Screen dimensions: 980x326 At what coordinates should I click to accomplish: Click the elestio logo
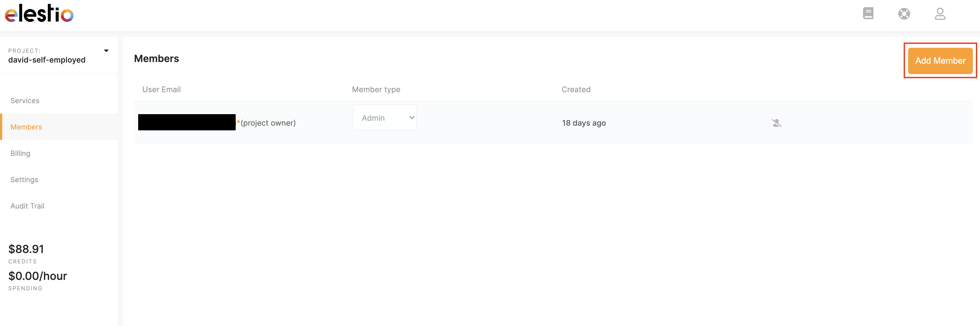39,14
